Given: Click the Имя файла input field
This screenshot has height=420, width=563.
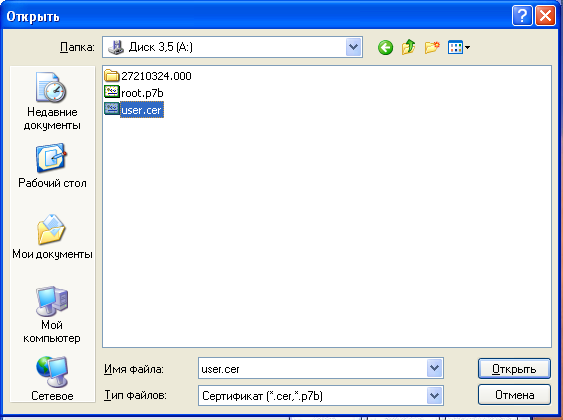Looking at the screenshot, I should tap(321, 368).
